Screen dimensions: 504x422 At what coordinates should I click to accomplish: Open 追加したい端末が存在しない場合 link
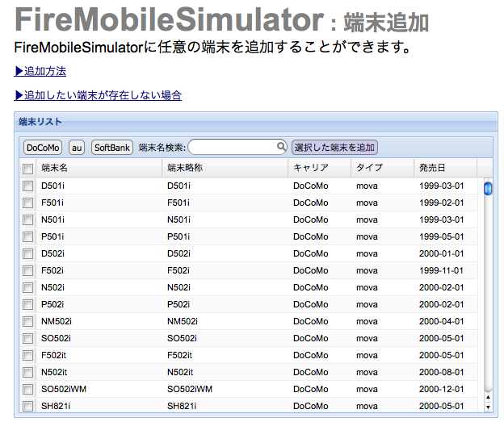[x=98, y=95]
